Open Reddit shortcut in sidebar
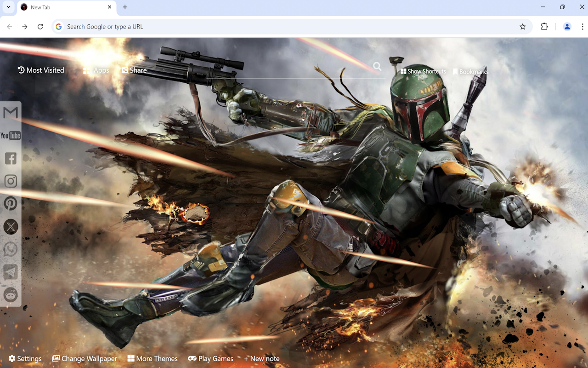The height and width of the screenshot is (368, 588). click(11, 294)
